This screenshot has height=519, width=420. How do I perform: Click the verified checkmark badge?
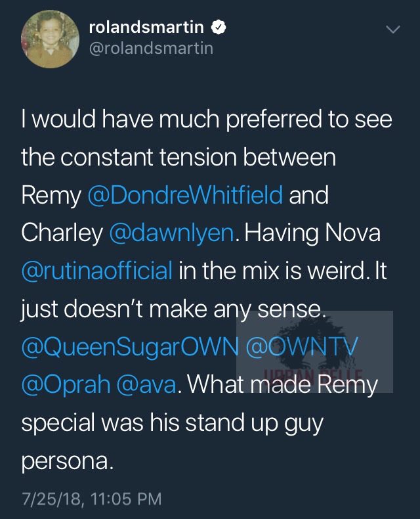click(219, 27)
